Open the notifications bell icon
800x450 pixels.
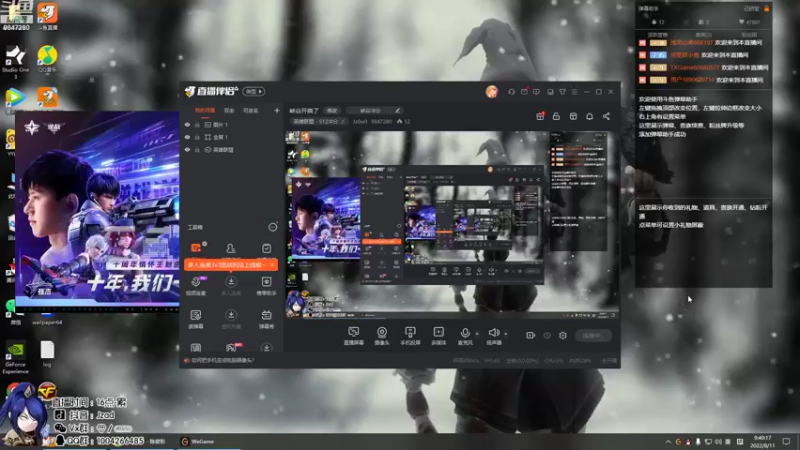(x=589, y=116)
